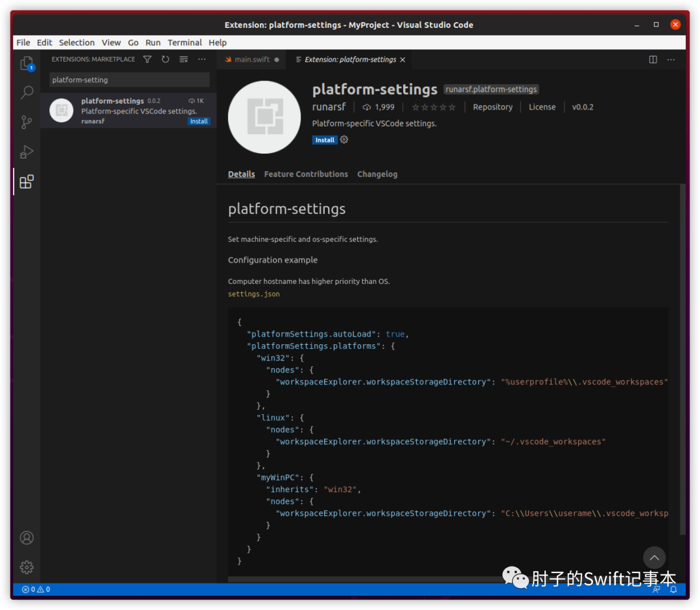This screenshot has width=700, height=610.
Task: Open the File menu
Action: (23, 42)
